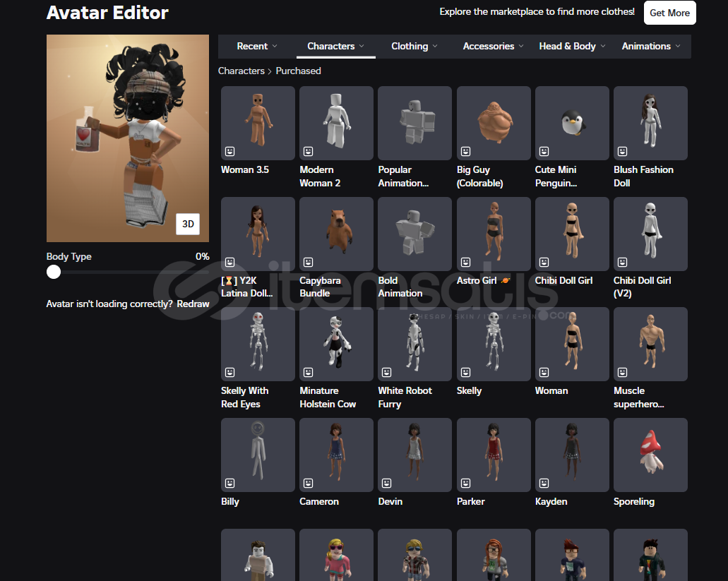Click the Purchased breadcrumb
Screen dimensions: 728x581
[x=298, y=71]
